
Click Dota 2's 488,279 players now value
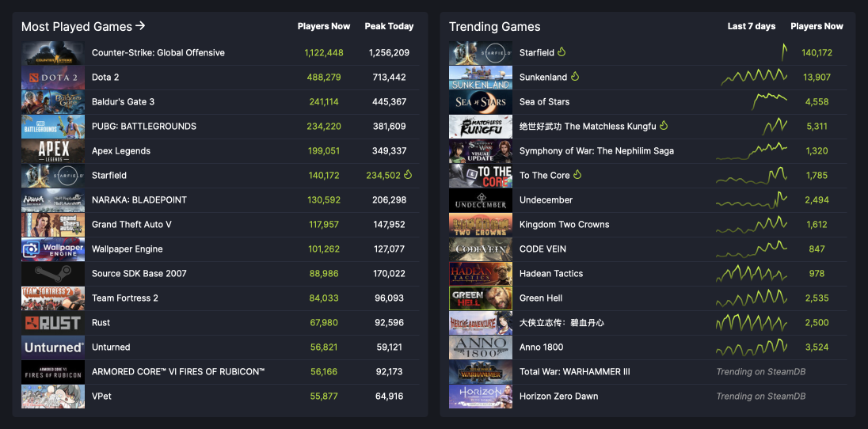coord(324,77)
